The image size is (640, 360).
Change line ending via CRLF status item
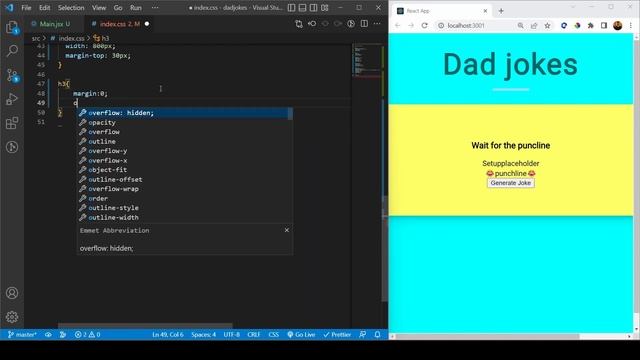[x=253, y=335]
